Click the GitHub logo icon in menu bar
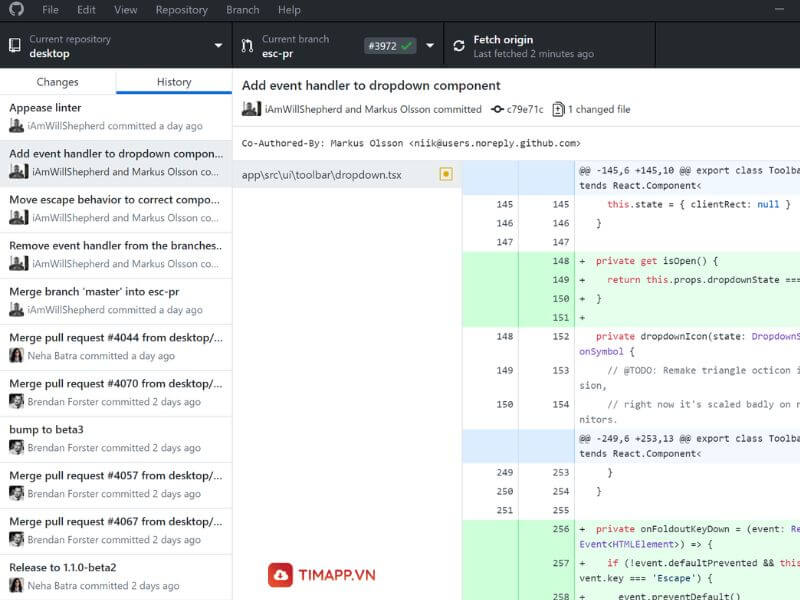Screen dimensions: 800x600 coord(16,9)
